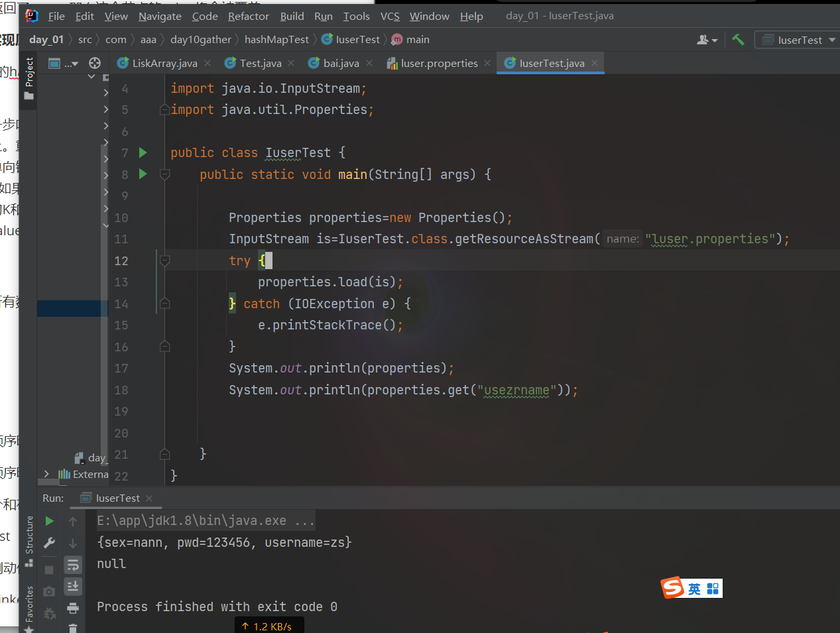Viewport: 840px width, 633px height.
Task: Click fold end marker at line 21
Action: (164, 454)
